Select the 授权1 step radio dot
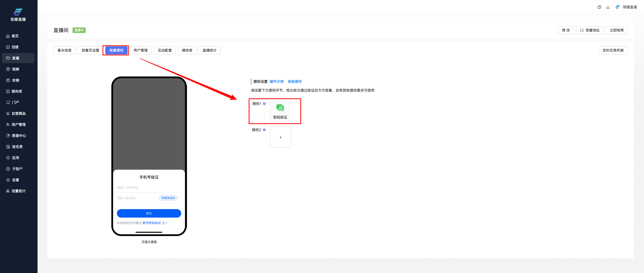 (x=264, y=104)
